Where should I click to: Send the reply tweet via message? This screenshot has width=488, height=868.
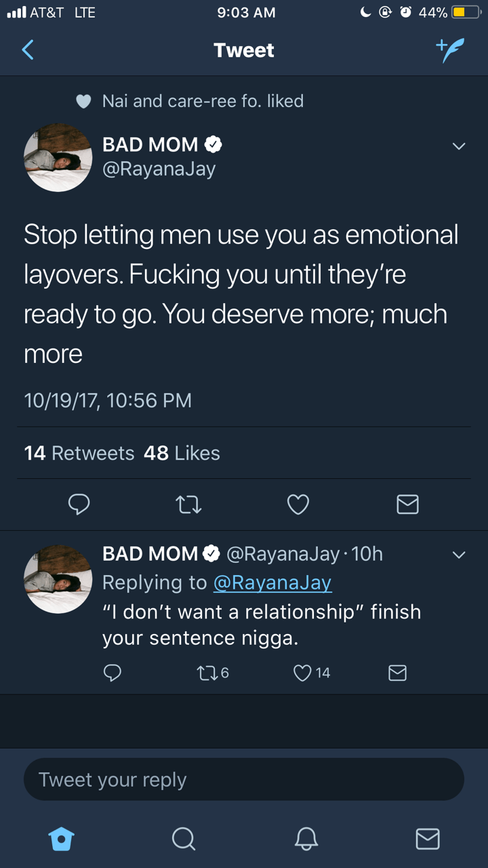tap(397, 672)
